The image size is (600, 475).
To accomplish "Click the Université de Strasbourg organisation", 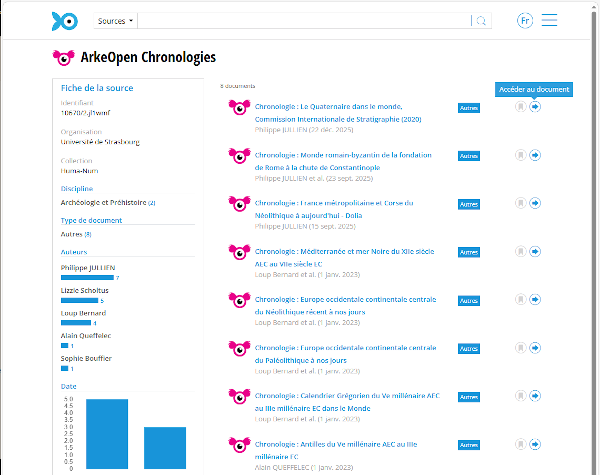I will coord(100,142).
